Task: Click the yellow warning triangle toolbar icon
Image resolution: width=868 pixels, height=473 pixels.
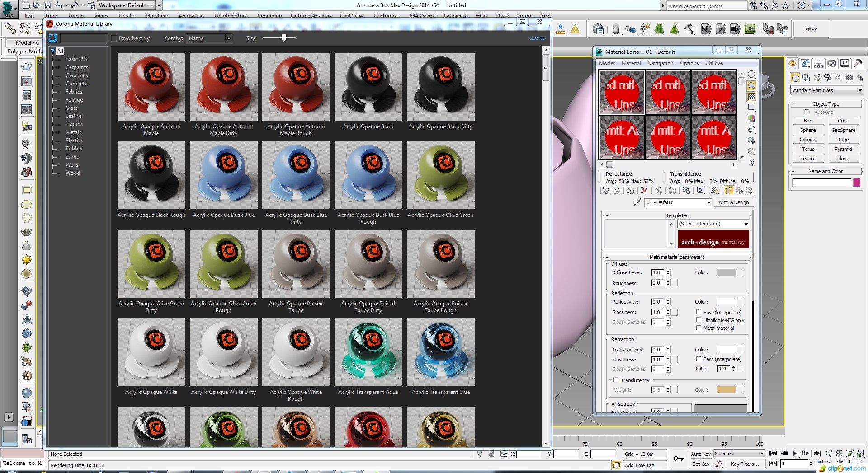Action: tap(575, 29)
